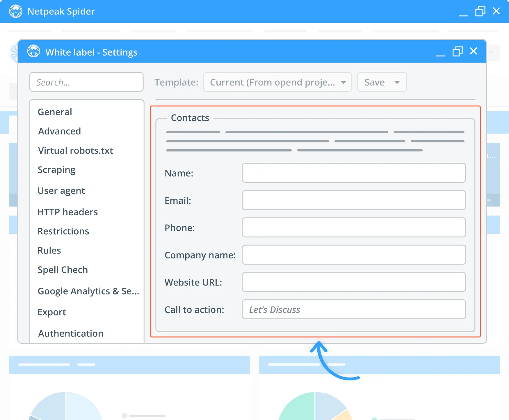Close the main Netpeak Spider window
This screenshot has height=420, width=509.
pos(496,11)
